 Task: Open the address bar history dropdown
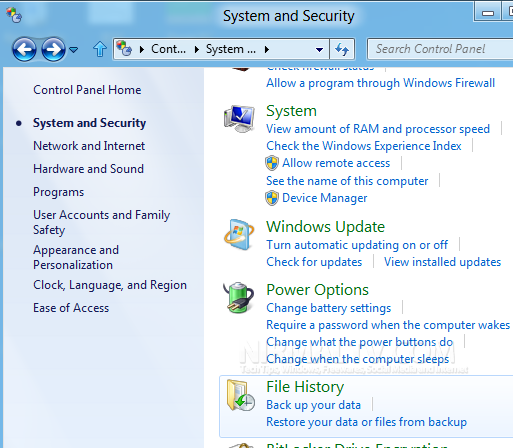tap(319, 50)
